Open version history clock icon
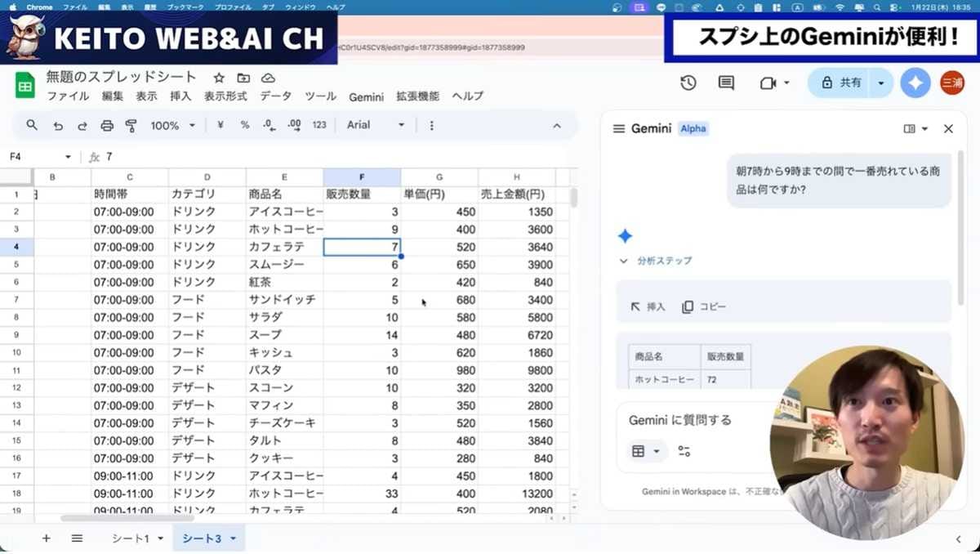The height and width of the screenshot is (554, 980). coord(688,83)
